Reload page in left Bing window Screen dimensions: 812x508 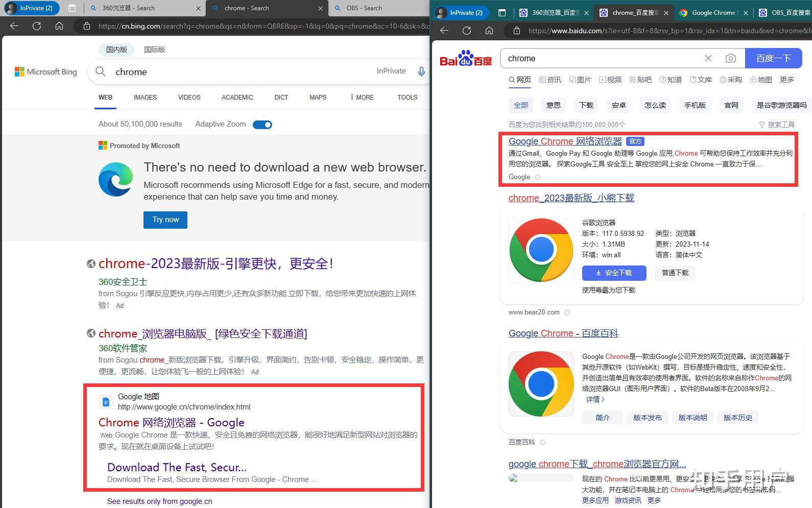tap(37, 26)
